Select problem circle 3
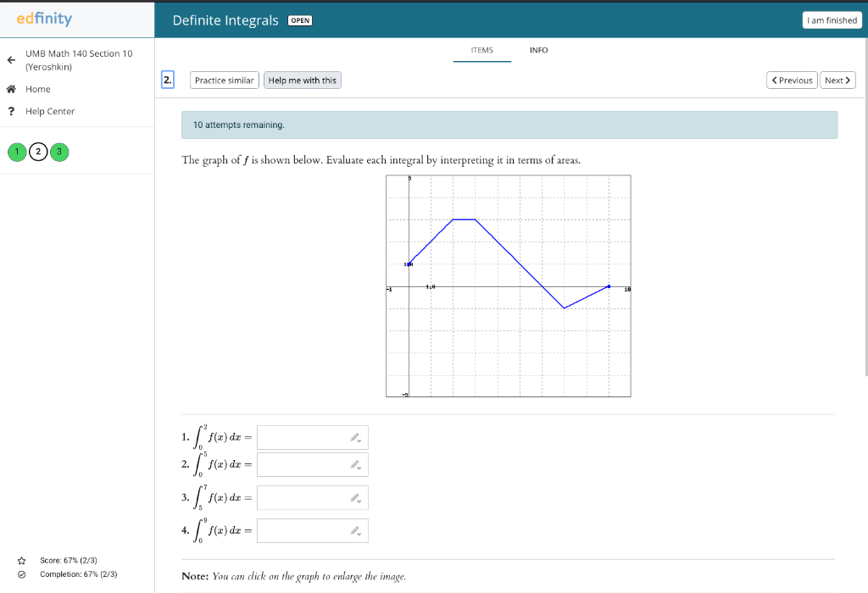Image resolution: width=868 pixels, height=593 pixels. coord(58,152)
